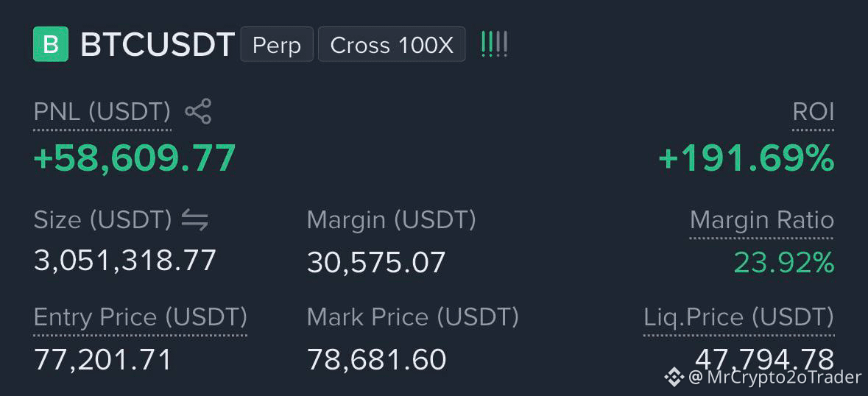This screenshot has width=868, height=396.
Task: Open the Entry Price (USDT) label
Action: 140,317
